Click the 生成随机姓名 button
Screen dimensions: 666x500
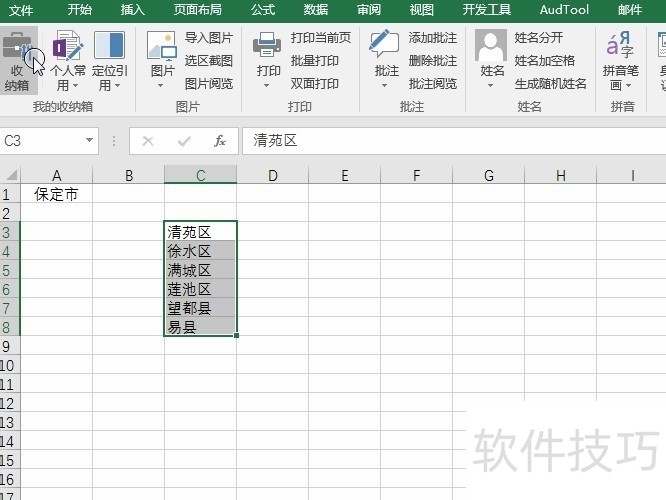[x=550, y=84]
